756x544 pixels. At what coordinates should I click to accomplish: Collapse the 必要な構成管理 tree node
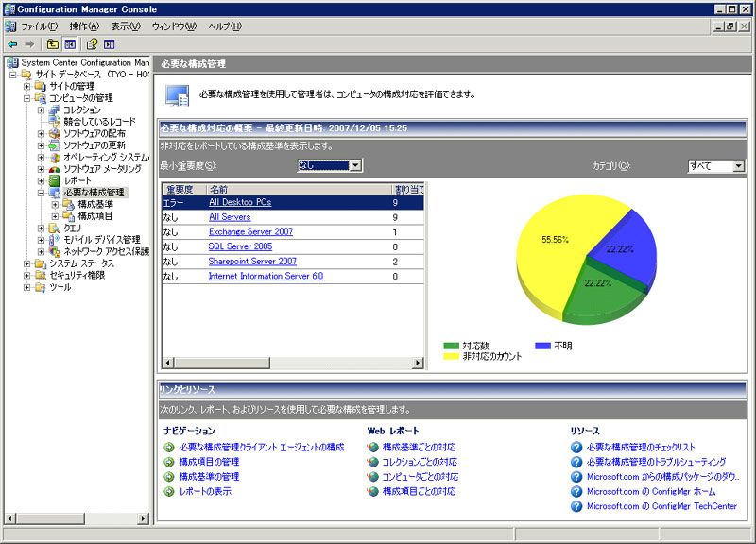pyautogui.click(x=41, y=193)
